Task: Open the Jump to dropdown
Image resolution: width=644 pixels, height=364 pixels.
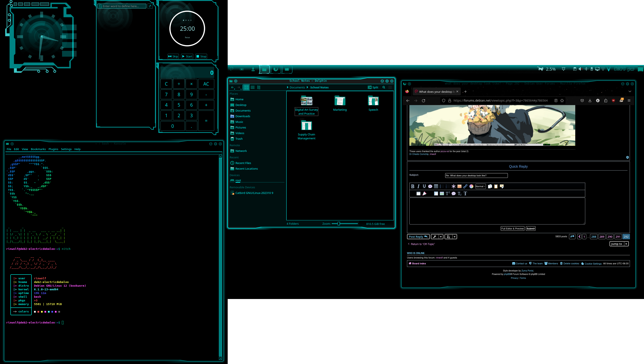Action: [x=619, y=244]
